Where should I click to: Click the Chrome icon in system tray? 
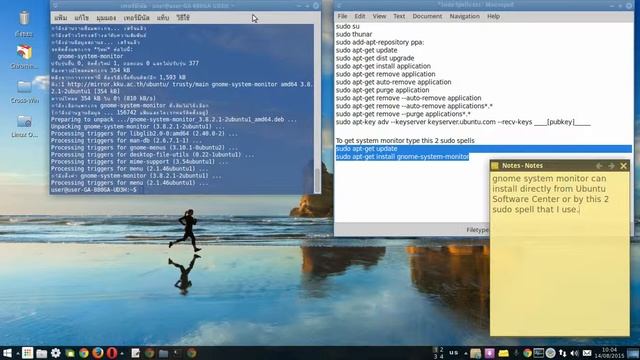tap(527, 353)
